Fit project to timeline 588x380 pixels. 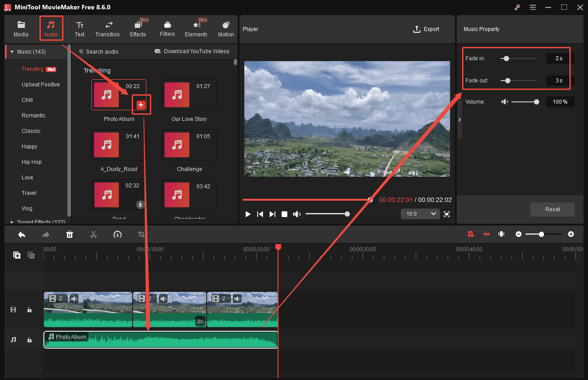[501, 234]
